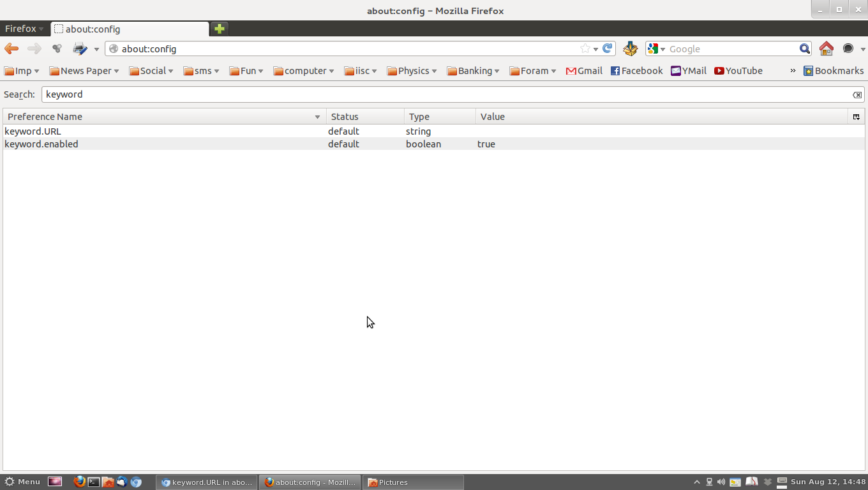Open the Social bookmarks folder
The image size is (868, 490).
coord(151,71)
